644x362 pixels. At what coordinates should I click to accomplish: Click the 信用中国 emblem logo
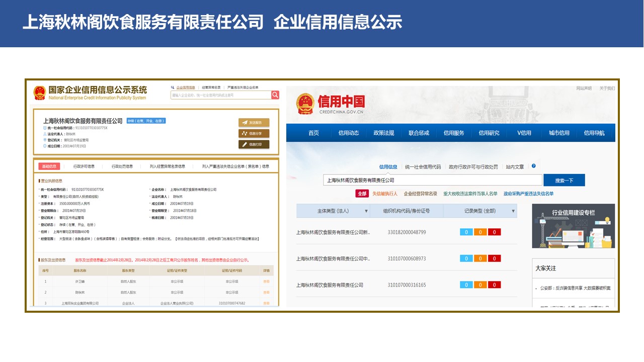[x=305, y=105]
